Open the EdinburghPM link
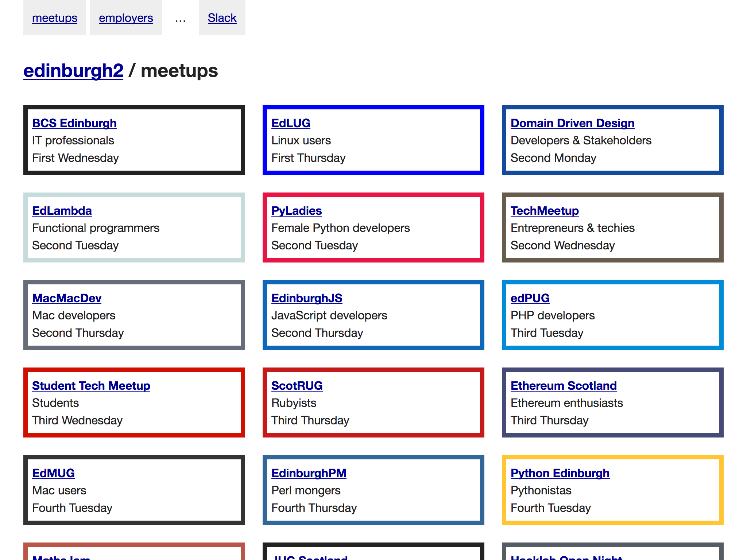 [309, 473]
